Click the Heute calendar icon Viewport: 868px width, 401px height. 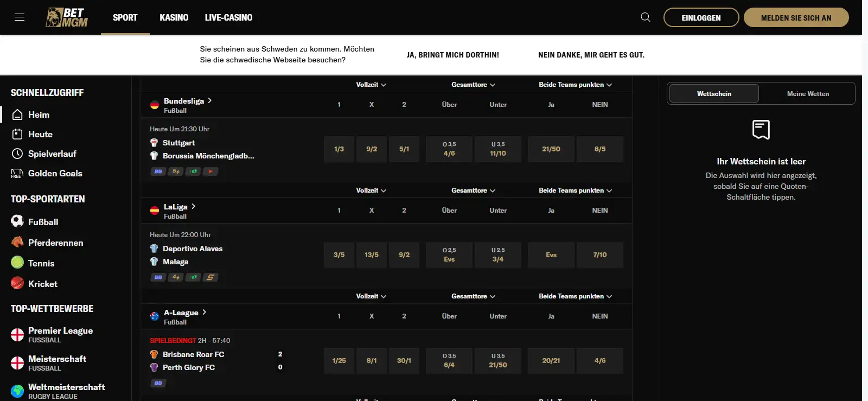17,134
